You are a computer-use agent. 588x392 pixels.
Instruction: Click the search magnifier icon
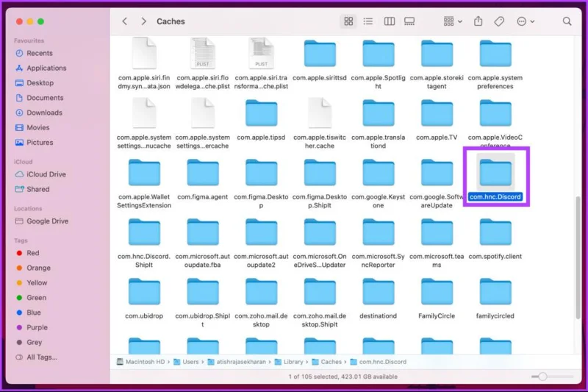coord(567,21)
